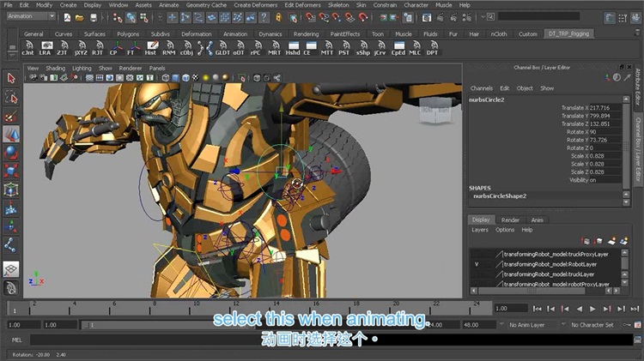Select by hierarchy mode icon
644x361 pixels.
(x=118, y=17)
